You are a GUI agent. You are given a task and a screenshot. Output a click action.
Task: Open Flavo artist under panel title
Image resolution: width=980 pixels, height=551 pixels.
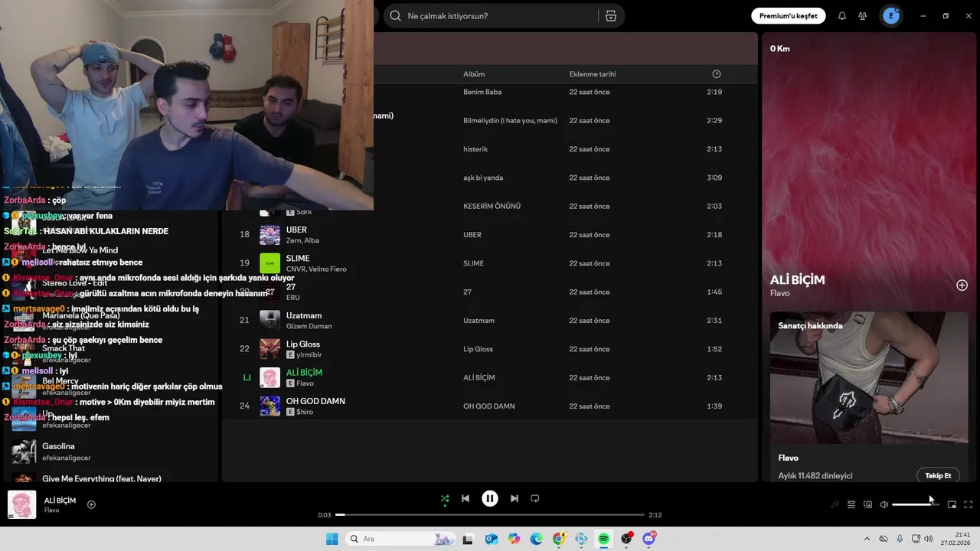779,293
